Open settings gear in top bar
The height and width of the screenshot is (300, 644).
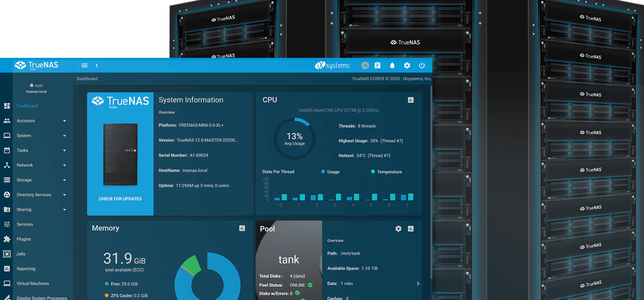click(407, 66)
